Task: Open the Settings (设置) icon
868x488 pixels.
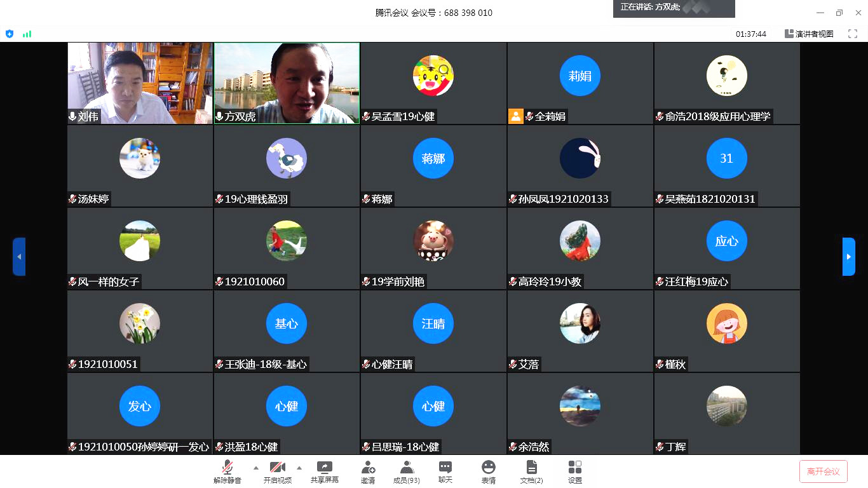Action: (x=575, y=471)
